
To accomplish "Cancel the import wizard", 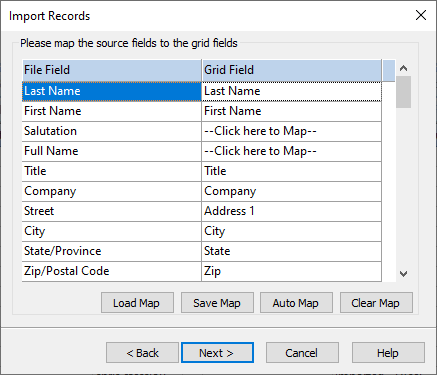I will point(302,352).
